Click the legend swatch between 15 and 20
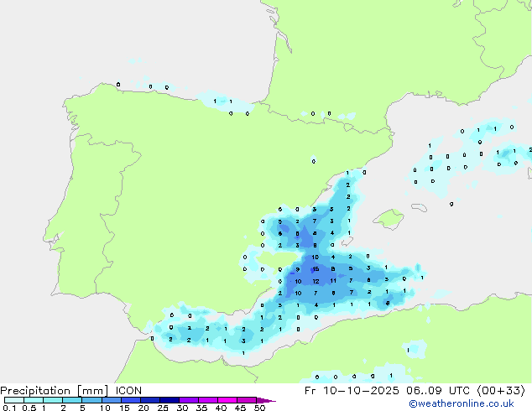The height and width of the screenshot is (411, 532). click(131, 400)
